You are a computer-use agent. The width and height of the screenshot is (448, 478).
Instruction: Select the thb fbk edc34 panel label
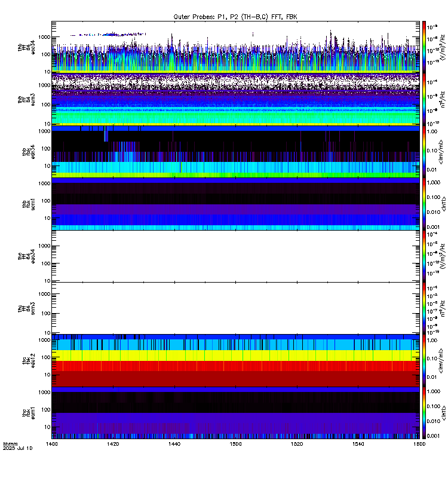[28, 152]
